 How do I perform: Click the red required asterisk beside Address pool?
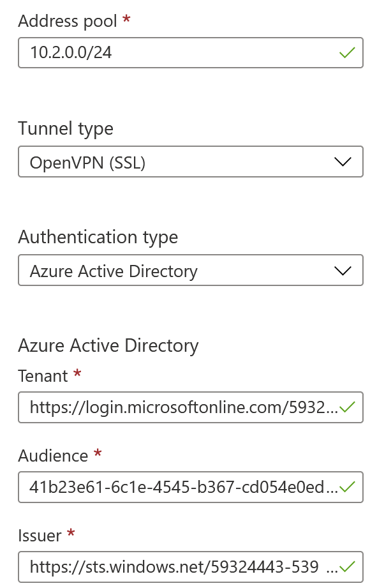[126, 19]
